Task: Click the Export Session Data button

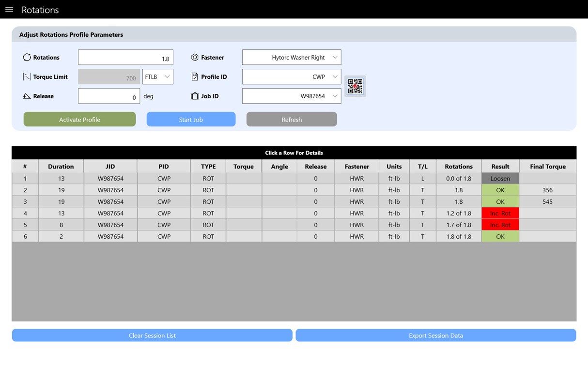Action: click(436, 335)
